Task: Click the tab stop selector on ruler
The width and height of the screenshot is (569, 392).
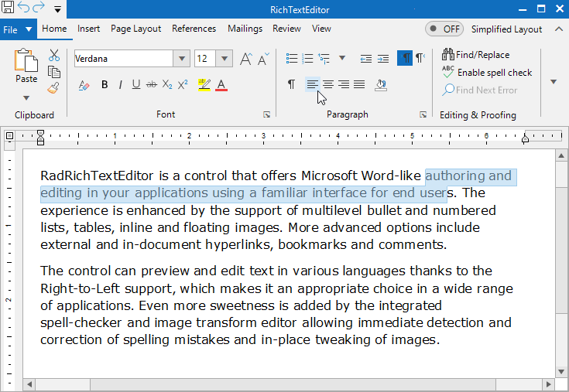Action: pos(10,136)
